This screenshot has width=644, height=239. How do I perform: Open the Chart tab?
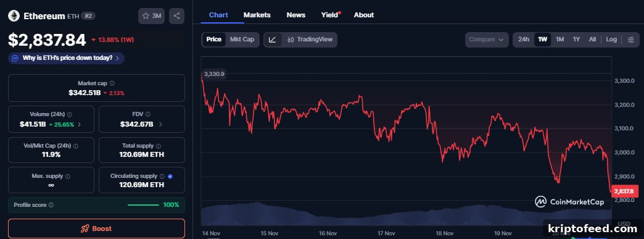(218, 15)
